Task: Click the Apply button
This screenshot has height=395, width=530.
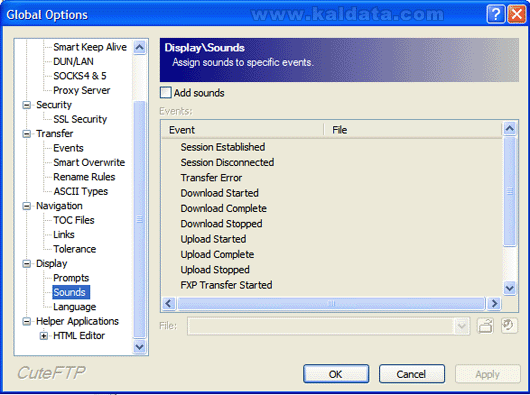Action: pyautogui.click(x=487, y=374)
